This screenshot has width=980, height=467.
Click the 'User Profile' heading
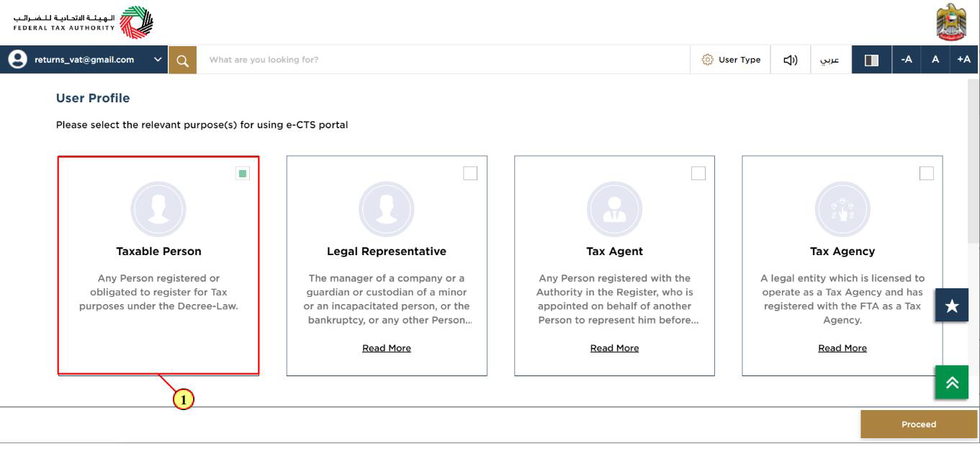click(x=93, y=98)
